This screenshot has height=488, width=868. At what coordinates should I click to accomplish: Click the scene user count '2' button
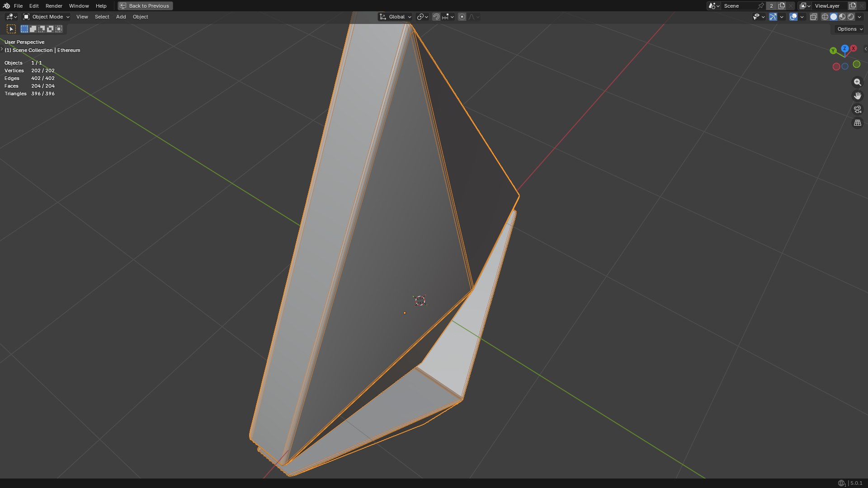tap(771, 6)
